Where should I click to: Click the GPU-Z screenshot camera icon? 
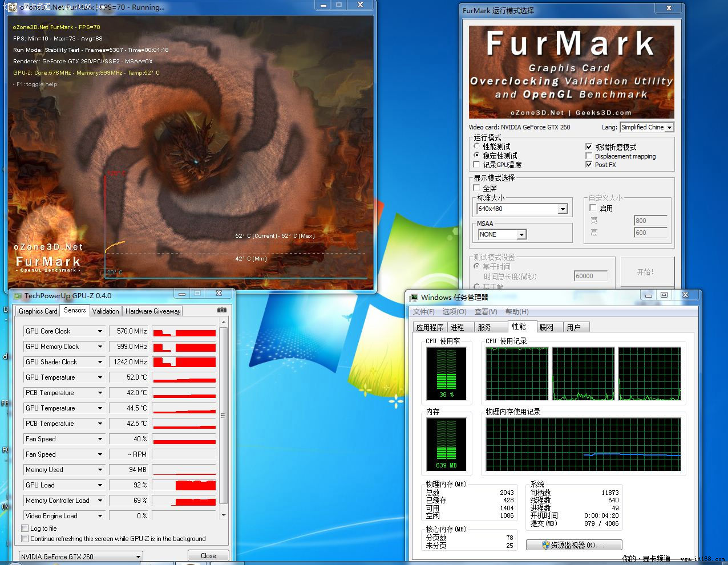point(222,310)
